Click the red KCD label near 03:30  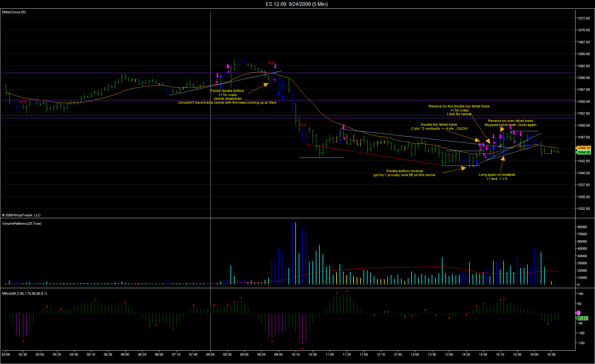23,102
